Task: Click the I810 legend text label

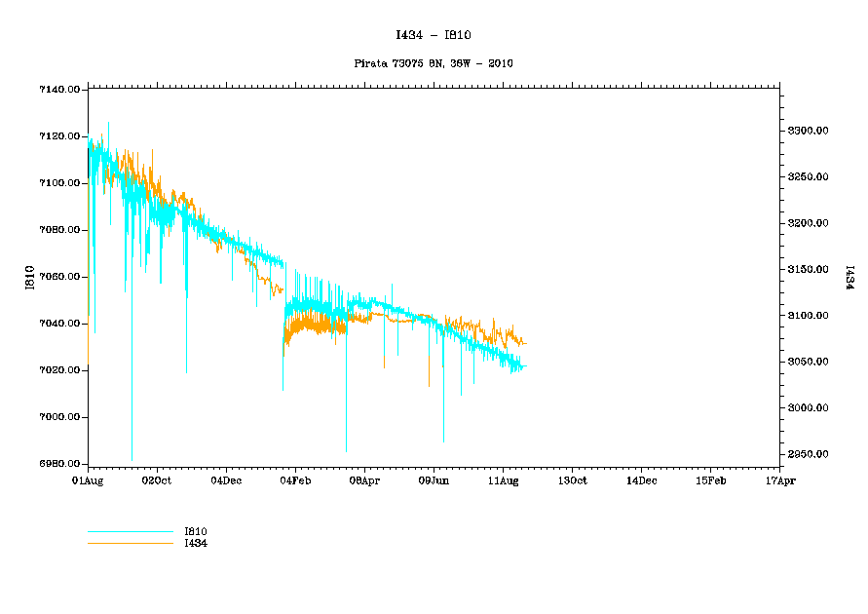Action: 196,531
